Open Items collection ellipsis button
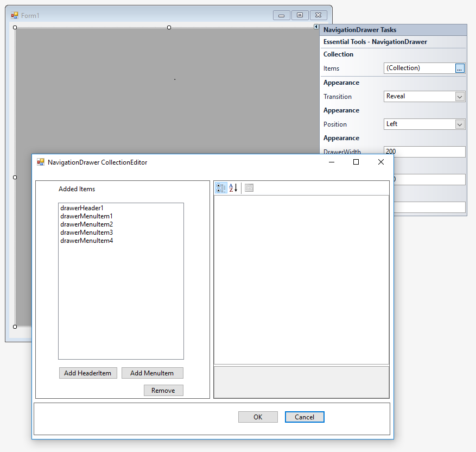This screenshot has width=476, height=452. pos(460,68)
